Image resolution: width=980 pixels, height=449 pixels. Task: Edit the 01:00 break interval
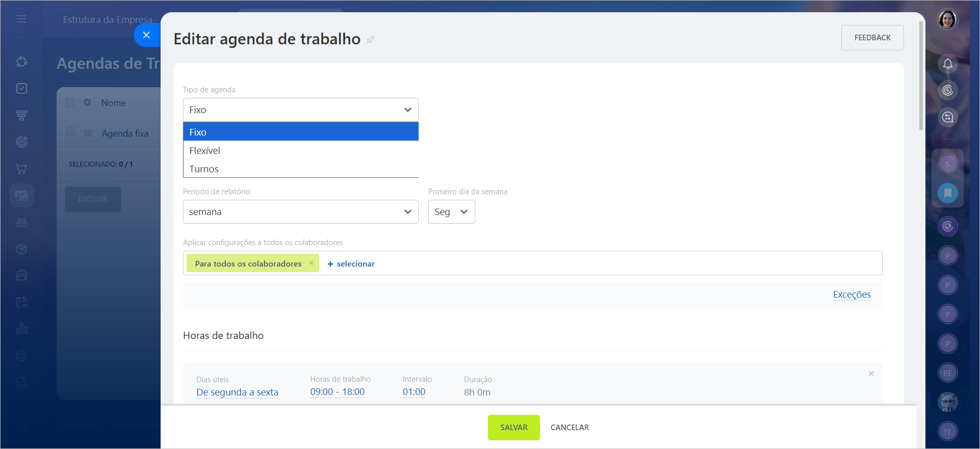click(414, 392)
